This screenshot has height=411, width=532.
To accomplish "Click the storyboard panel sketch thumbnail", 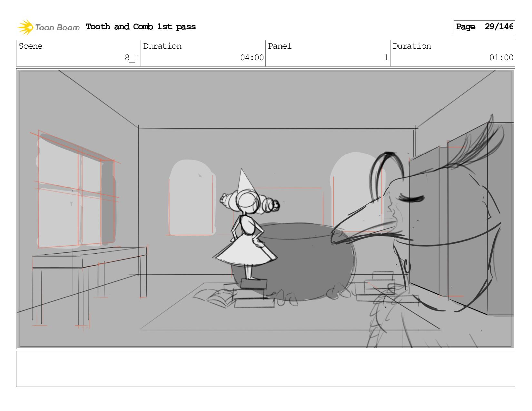I will coord(265,209).
